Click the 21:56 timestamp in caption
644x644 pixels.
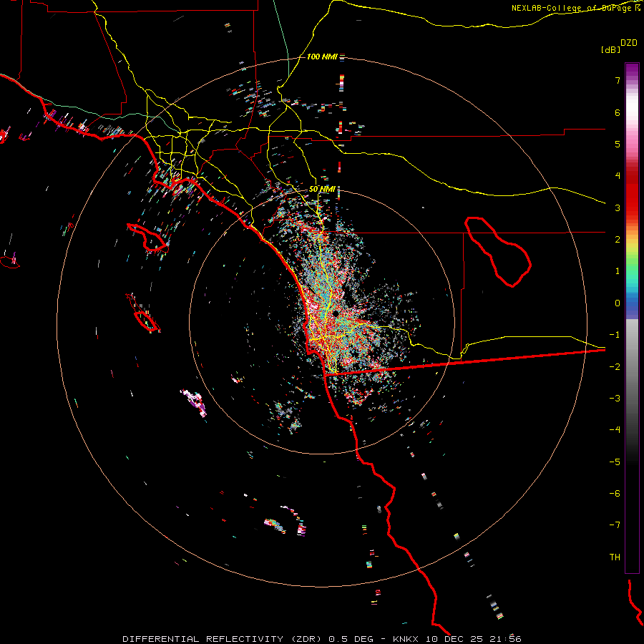(506, 639)
